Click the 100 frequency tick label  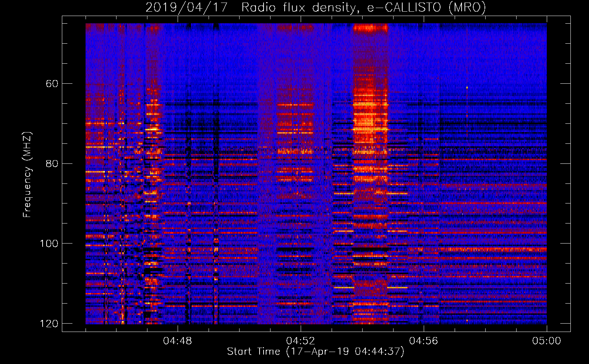(49, 244)
